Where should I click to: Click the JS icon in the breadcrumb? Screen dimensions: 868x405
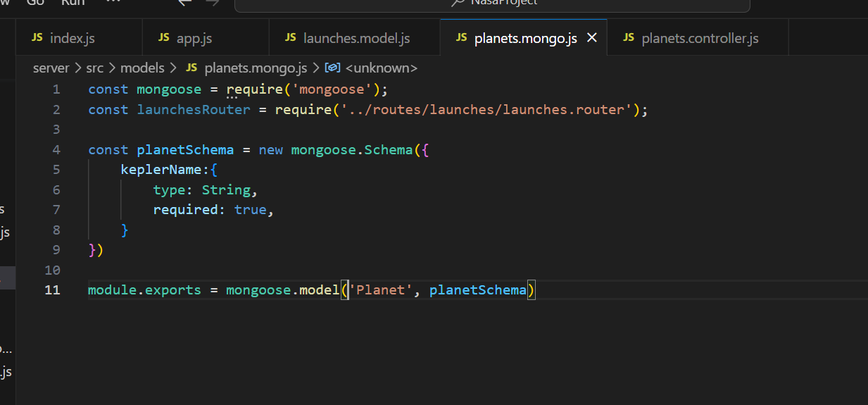tap(191, 68)
